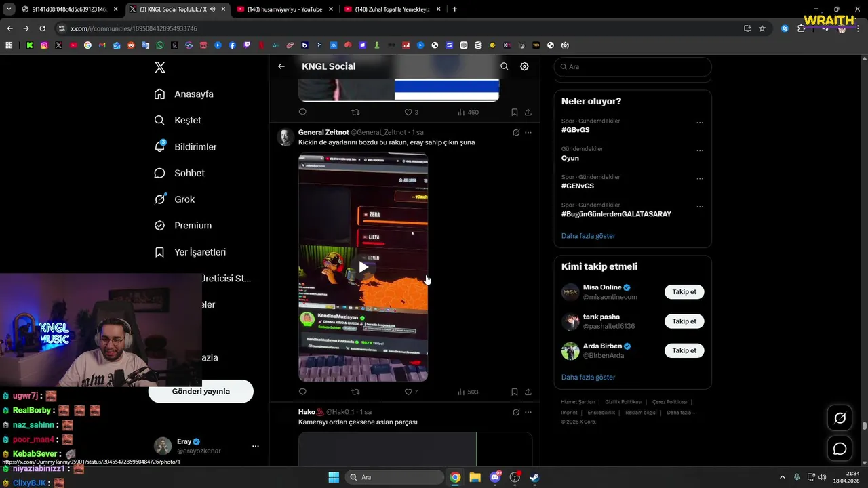Switch to Zuhal Topal'la Yemekteyiz tab

392,9
